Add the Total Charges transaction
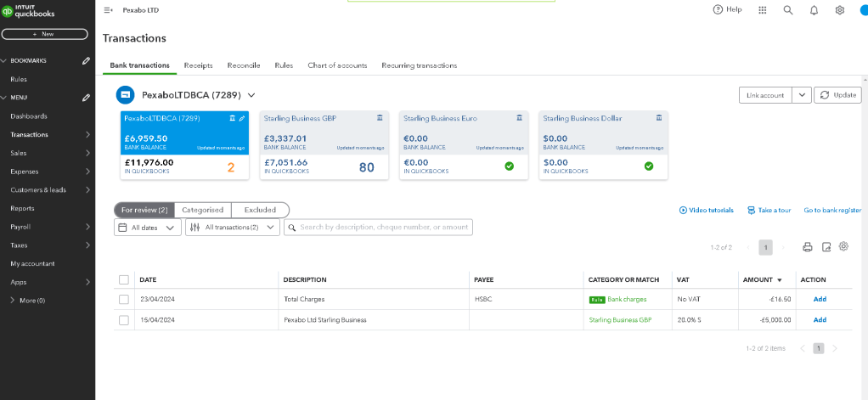868x400 pixels. tap(820, 299)
